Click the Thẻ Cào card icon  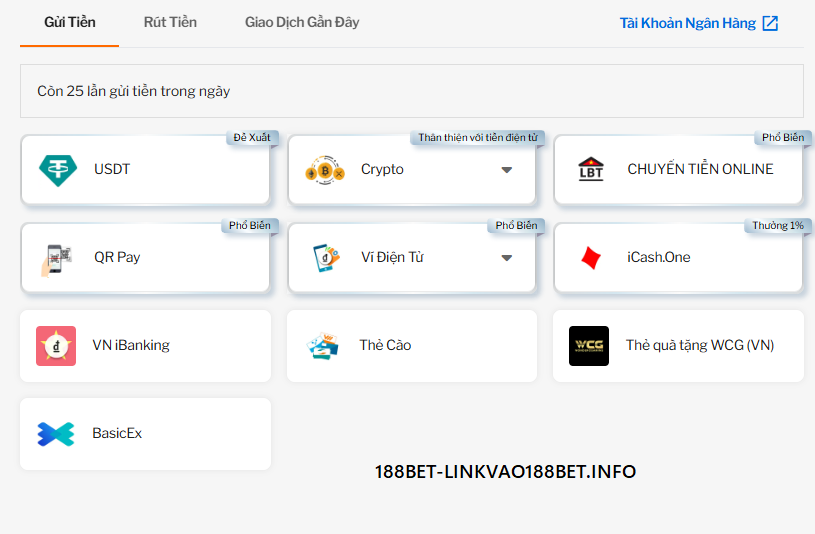(x=322, y=346)
